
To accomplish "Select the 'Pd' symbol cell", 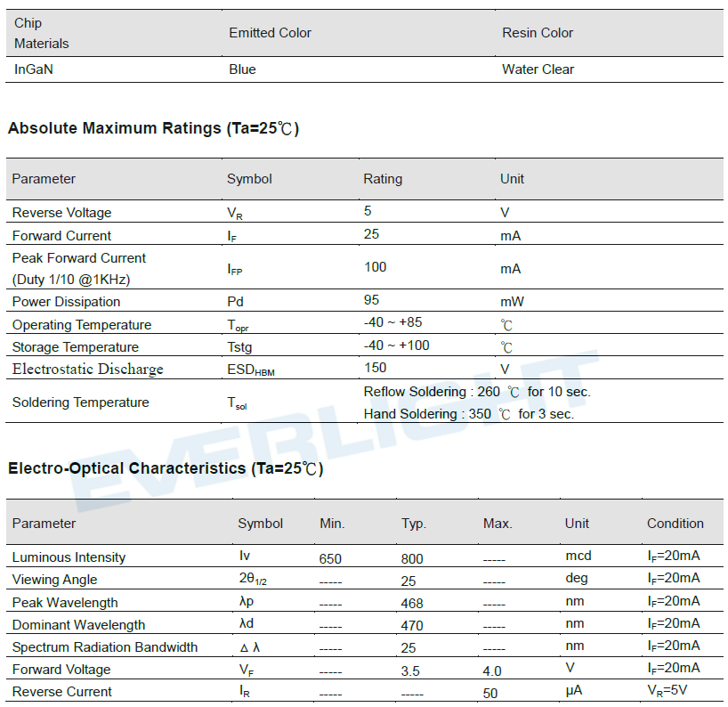I will [x=235, y=302].
